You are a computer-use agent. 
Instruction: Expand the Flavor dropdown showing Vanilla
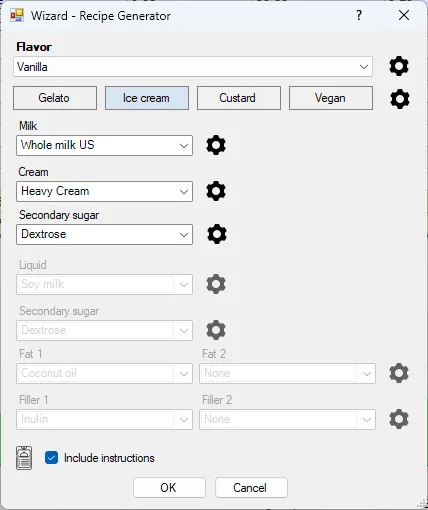tap(193, 67)
